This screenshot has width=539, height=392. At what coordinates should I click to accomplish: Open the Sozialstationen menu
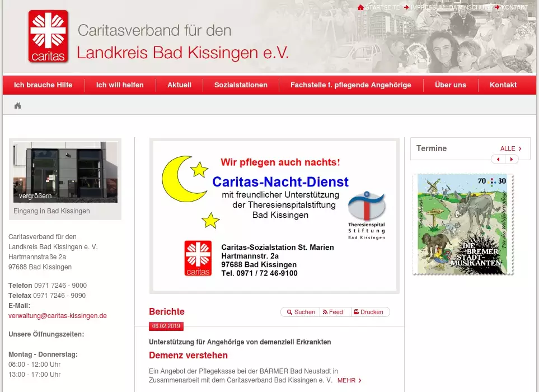241,85
